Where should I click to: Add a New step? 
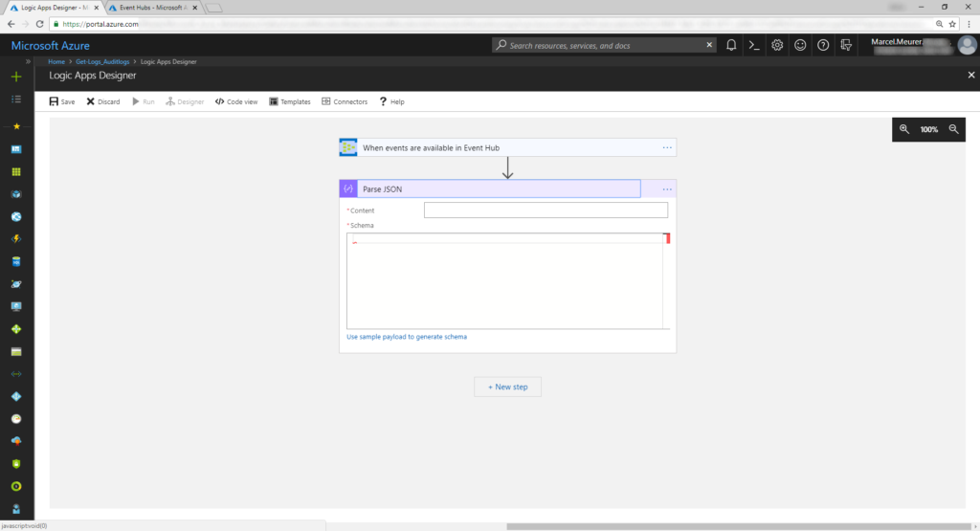pyautogui.click(x=507, y=387)
